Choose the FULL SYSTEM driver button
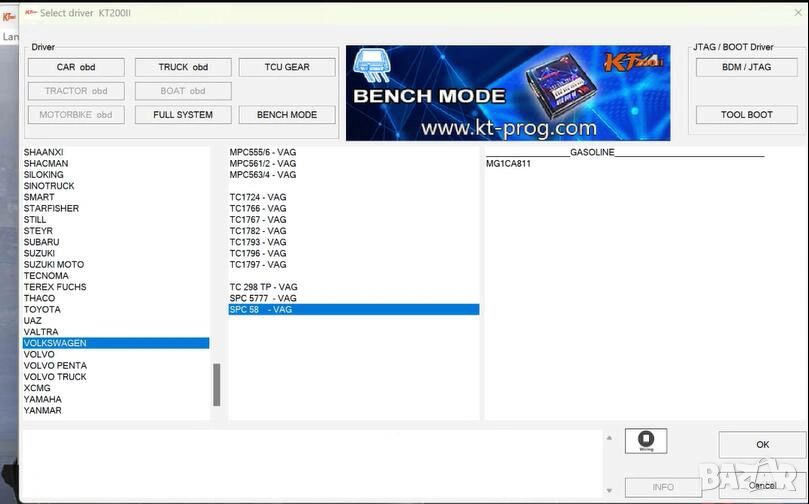The width and height of the screenshot is (809, 504). [x=183, y=115]
